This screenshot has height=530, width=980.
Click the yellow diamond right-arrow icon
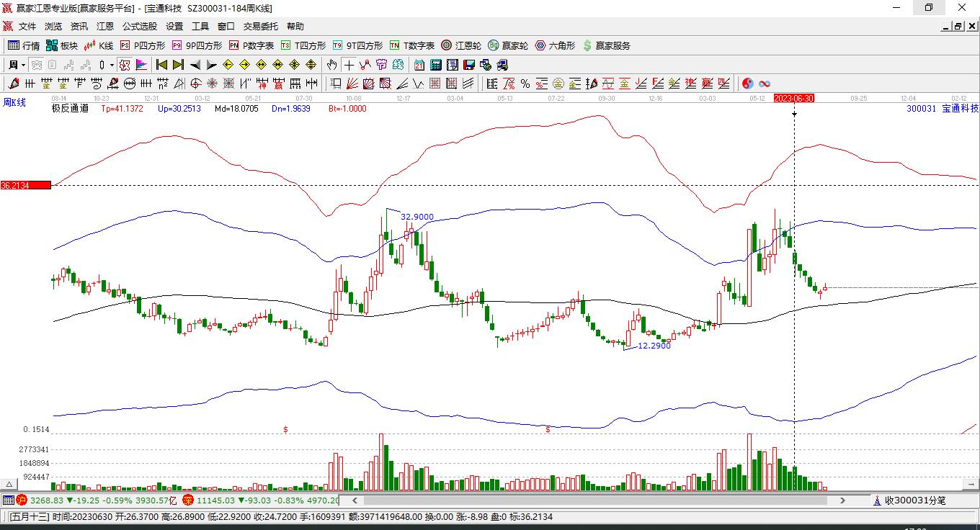(245, 65)
